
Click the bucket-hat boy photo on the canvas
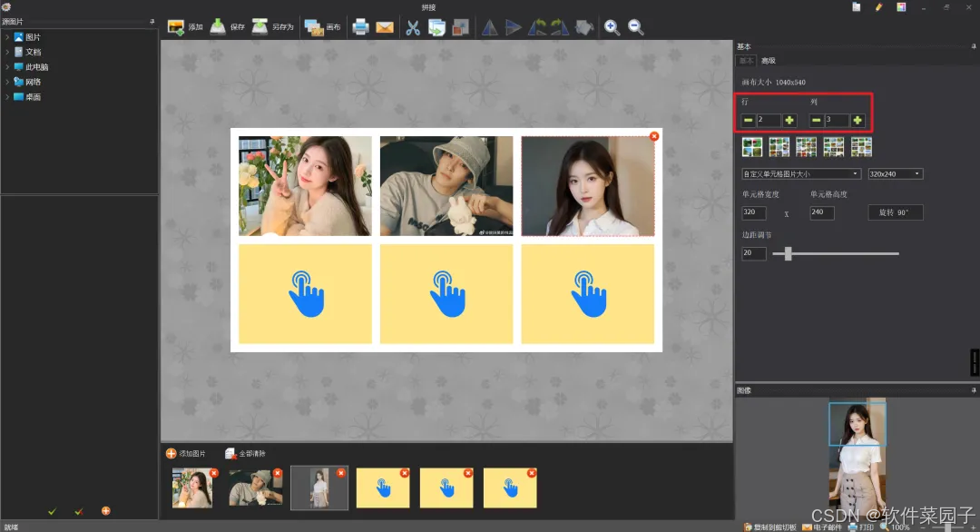point(446,186)
